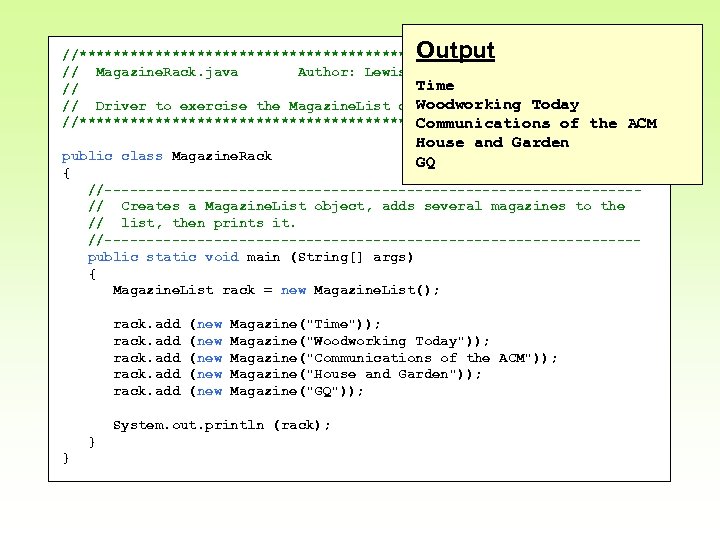Click the rack.add line with "GQ"
The width and height of the screenshot is (720, 540).
point(238,391)
